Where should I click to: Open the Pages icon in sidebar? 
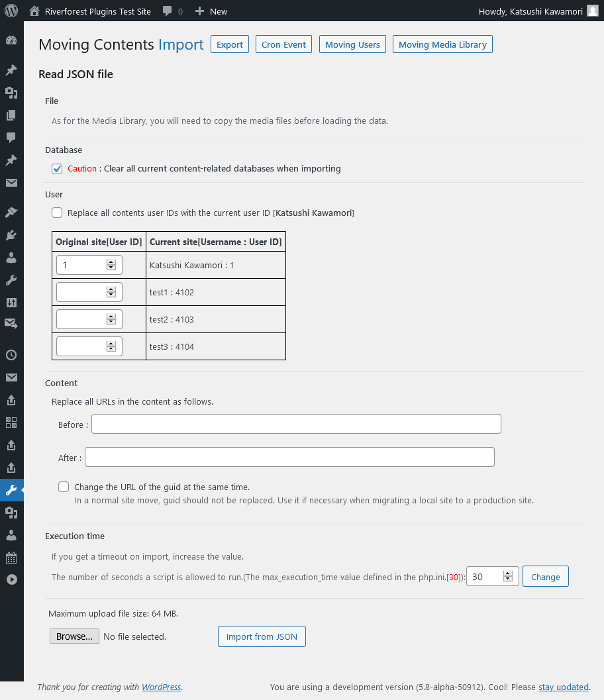click(x=11, y=115)
